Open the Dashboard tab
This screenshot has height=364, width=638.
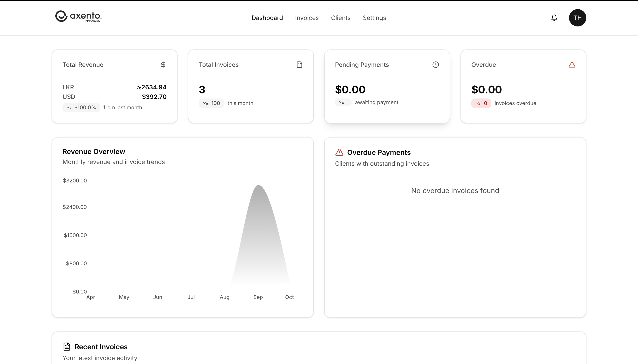tap(267, 18)
